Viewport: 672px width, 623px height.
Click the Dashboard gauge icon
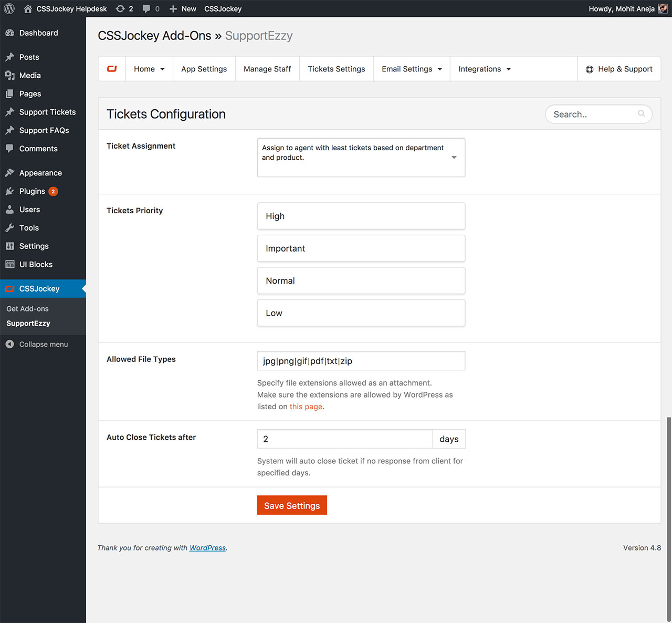pos(9,33)
